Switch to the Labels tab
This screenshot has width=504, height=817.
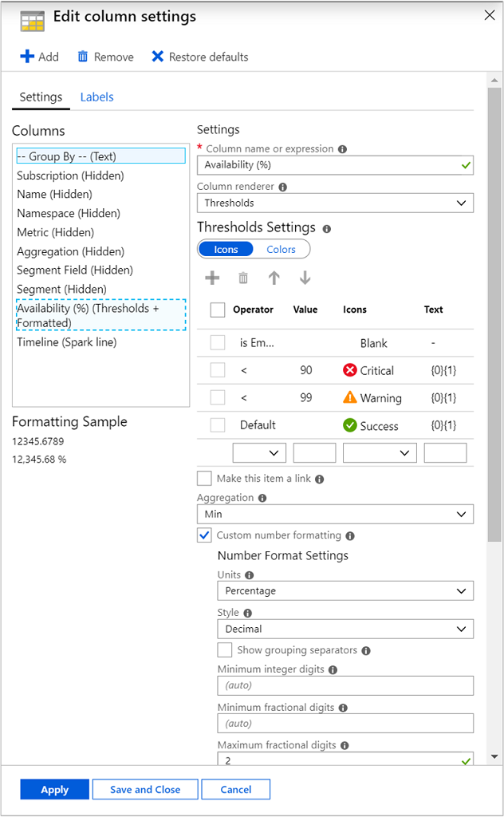coord(96,97)
